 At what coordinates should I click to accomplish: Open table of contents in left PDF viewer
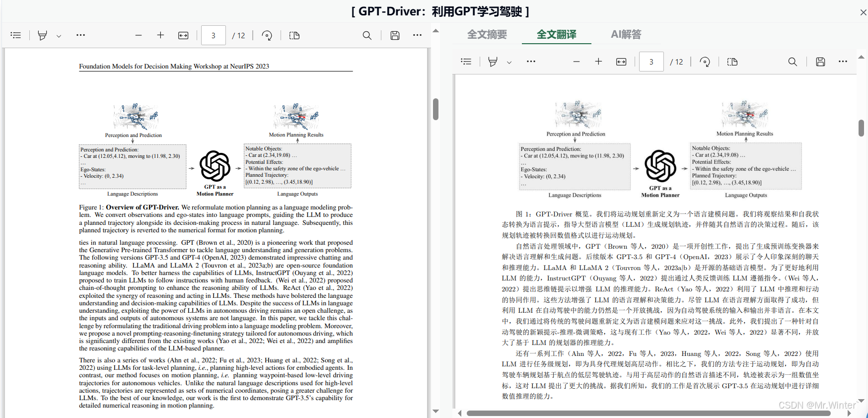coord(16,35)
